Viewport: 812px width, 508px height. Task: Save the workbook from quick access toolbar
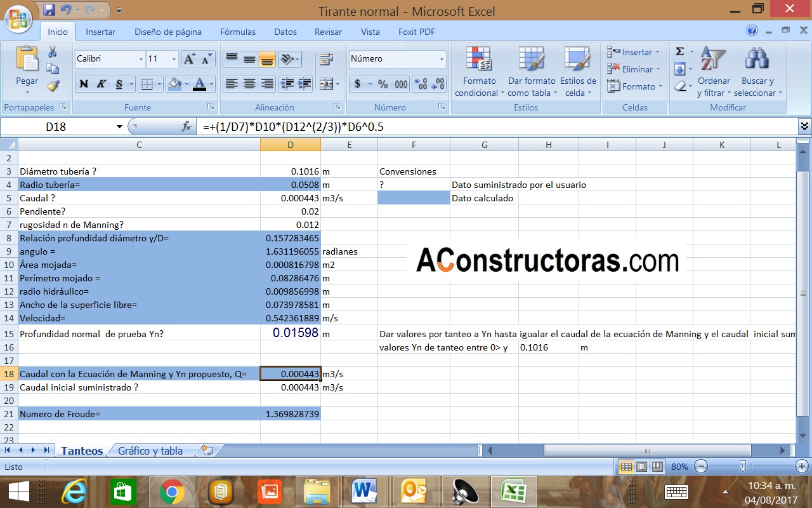tap(49, 10)
